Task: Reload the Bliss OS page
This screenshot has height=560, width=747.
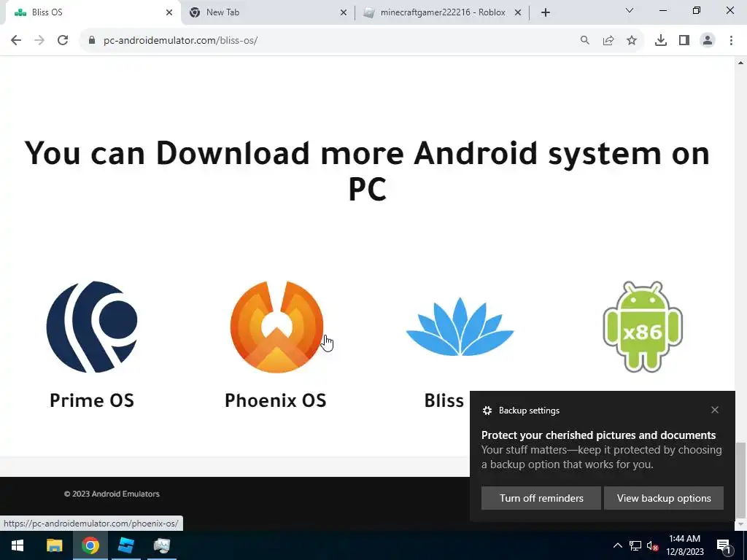Action: tap(63, 41)
